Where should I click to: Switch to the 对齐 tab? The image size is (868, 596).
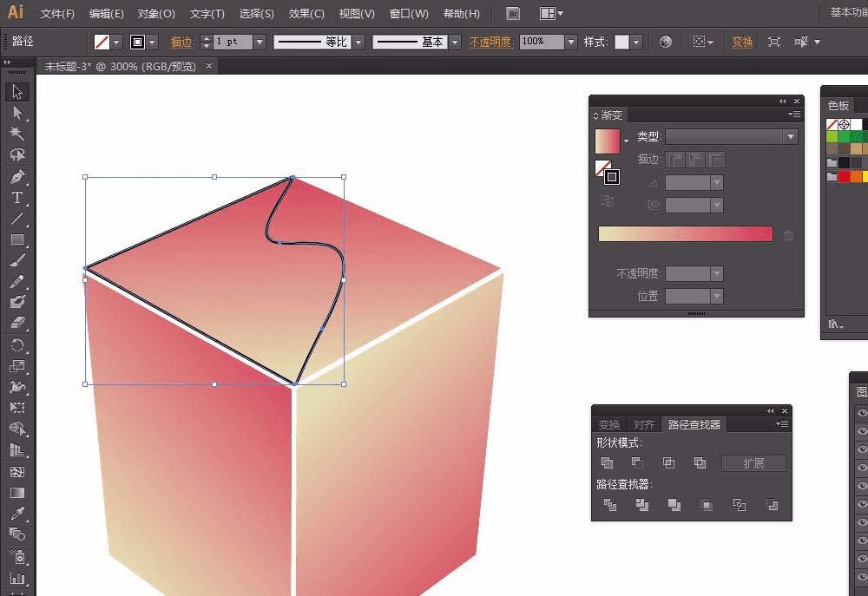coord(643,425)
